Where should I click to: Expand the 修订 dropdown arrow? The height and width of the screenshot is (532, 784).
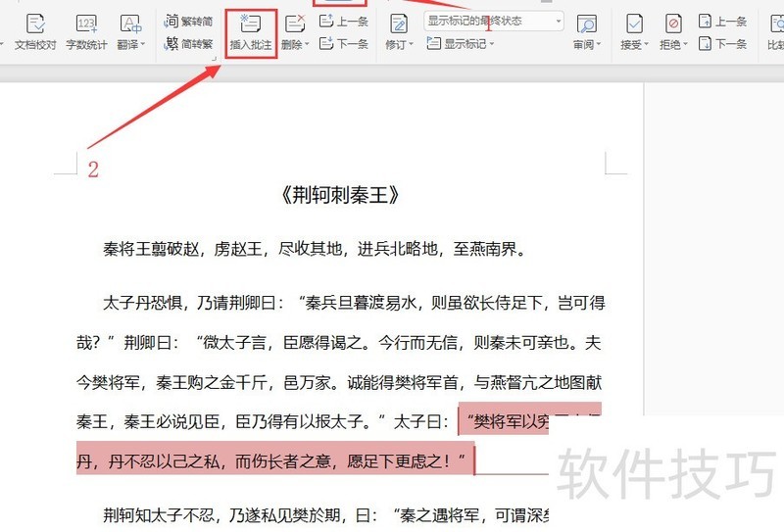(411, 44)
